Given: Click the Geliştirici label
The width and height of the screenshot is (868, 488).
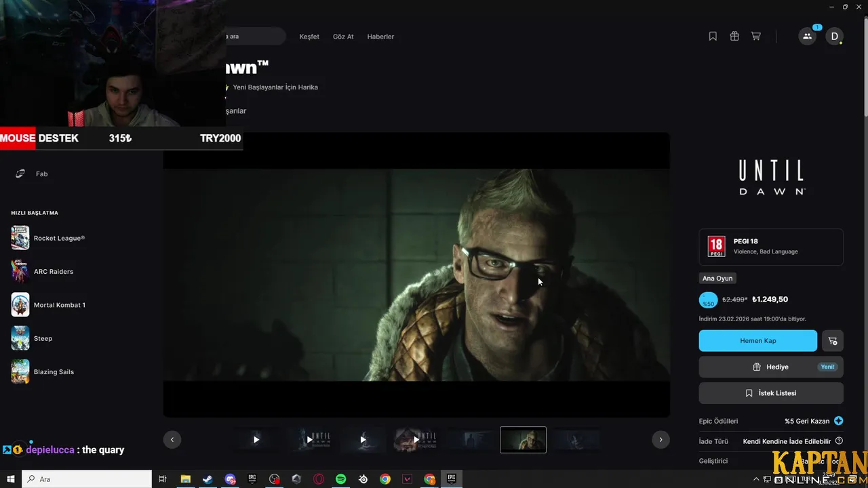Looking at the screenshot, I should pyautogui.click(x=713, y=461).
